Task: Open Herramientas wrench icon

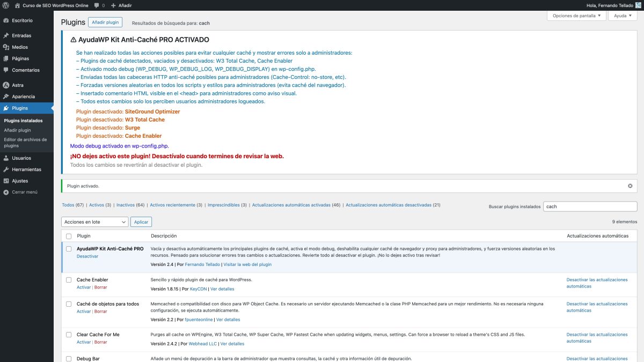Action: point(6,169)
